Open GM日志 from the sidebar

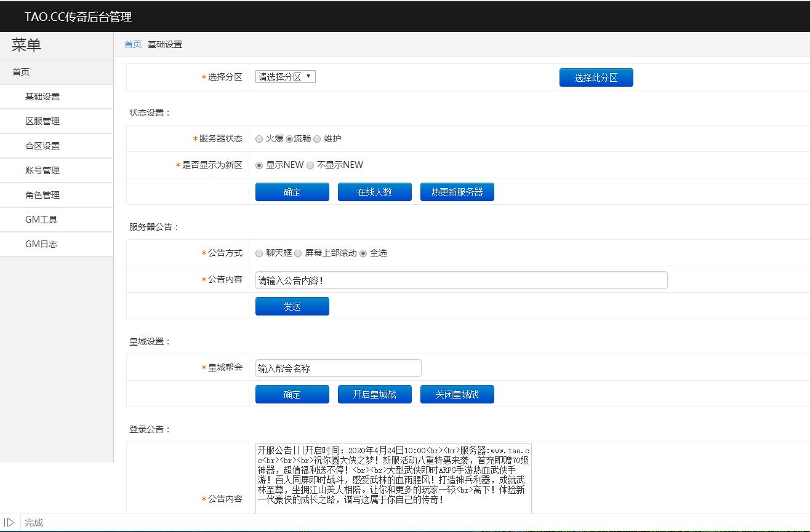point(41,244)
